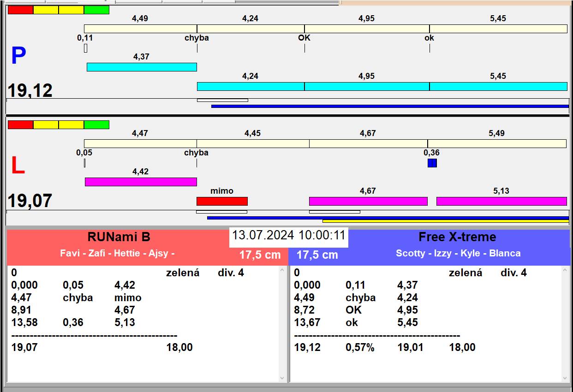The image size is (573, 392).
Task: Click the 8,91 row in RUNami B results
Action: [x=73, y=310]
